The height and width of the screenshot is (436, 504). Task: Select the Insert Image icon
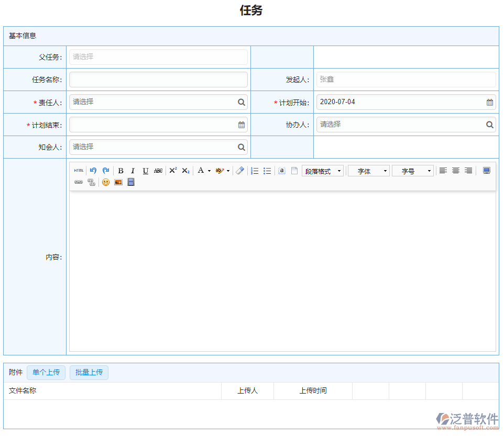tap(118, 182)
